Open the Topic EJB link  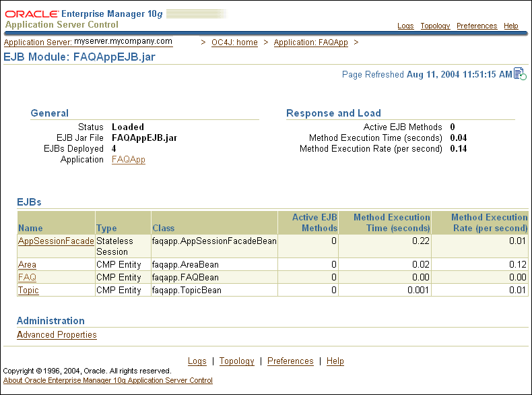(x=28, y=291)
